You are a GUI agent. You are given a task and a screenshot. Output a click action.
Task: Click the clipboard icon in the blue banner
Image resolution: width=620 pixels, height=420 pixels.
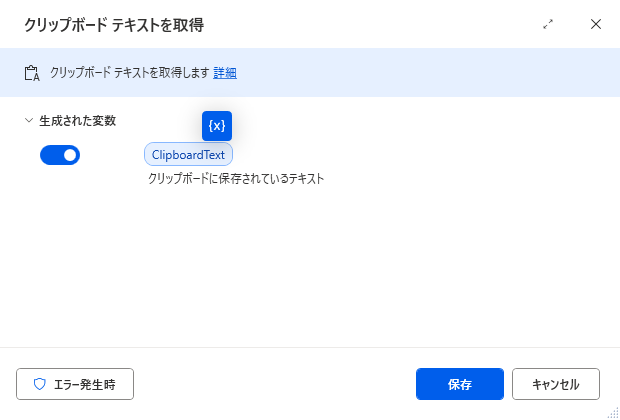[x=32, y=73]
